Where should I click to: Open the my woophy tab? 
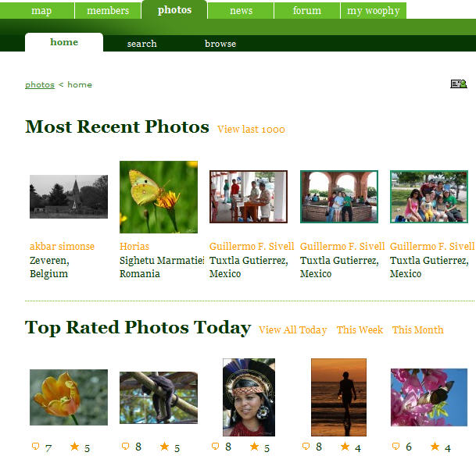tap(374, 11)
